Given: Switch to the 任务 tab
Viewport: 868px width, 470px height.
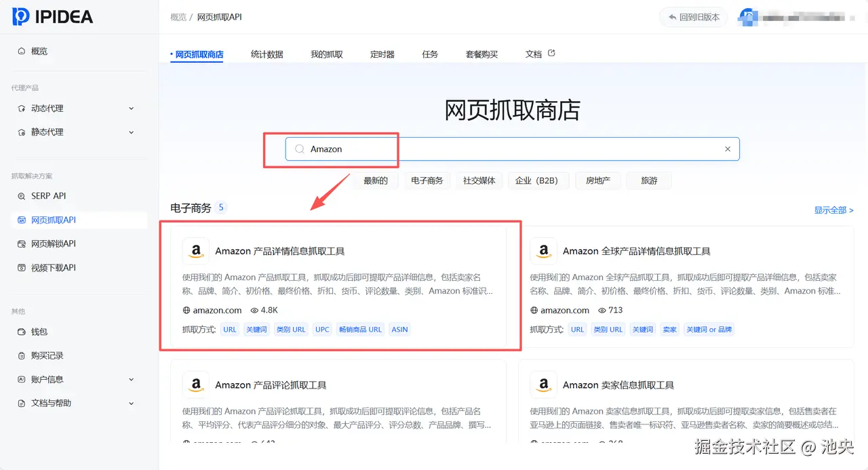Looking at the screenshot, I should 430,54.
